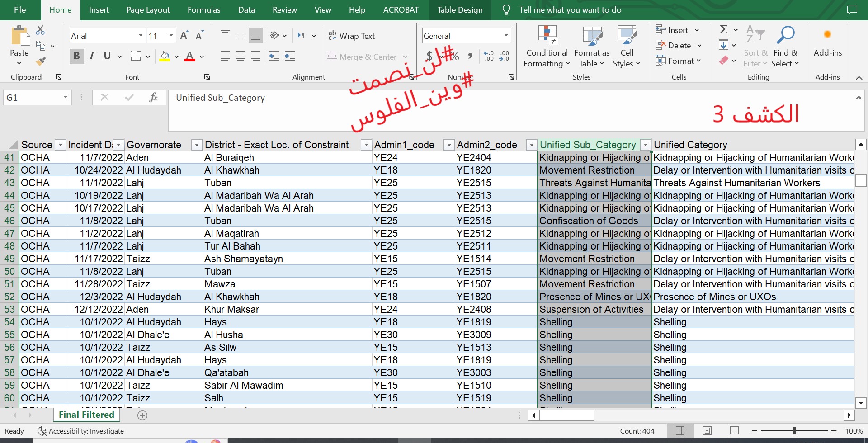Click the Cut scissors icon
Screen dimensions: 868x443
[40, 30]
